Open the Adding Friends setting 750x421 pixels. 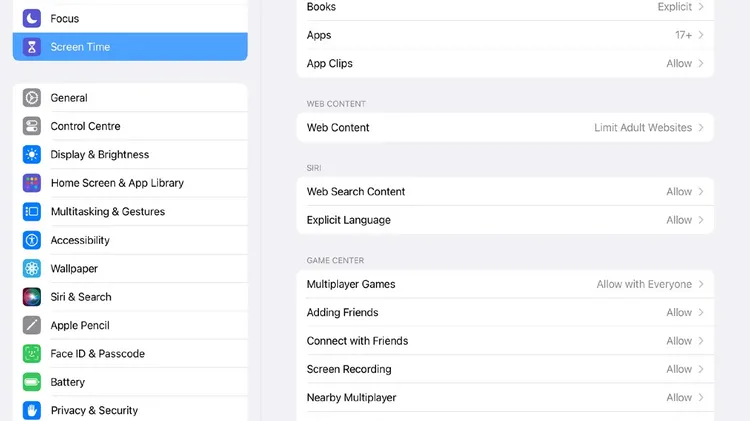(x=505, y=312)
